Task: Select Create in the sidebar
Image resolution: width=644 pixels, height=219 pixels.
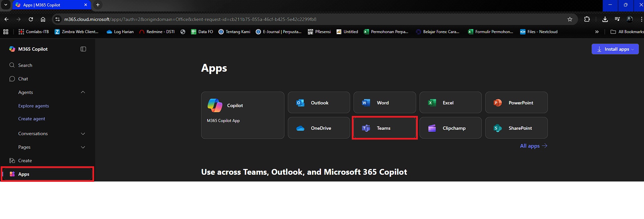Action: [25, 161]
